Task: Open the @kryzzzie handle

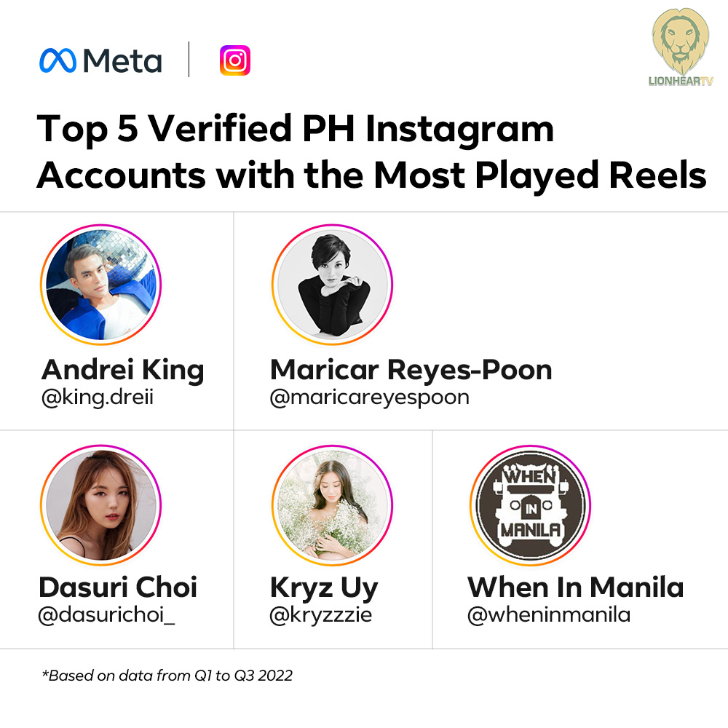Action: (320, 615)
